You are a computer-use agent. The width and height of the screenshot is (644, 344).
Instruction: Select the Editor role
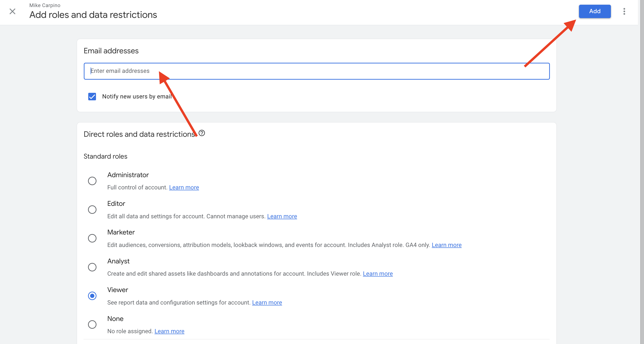click(x=92, y=210)
